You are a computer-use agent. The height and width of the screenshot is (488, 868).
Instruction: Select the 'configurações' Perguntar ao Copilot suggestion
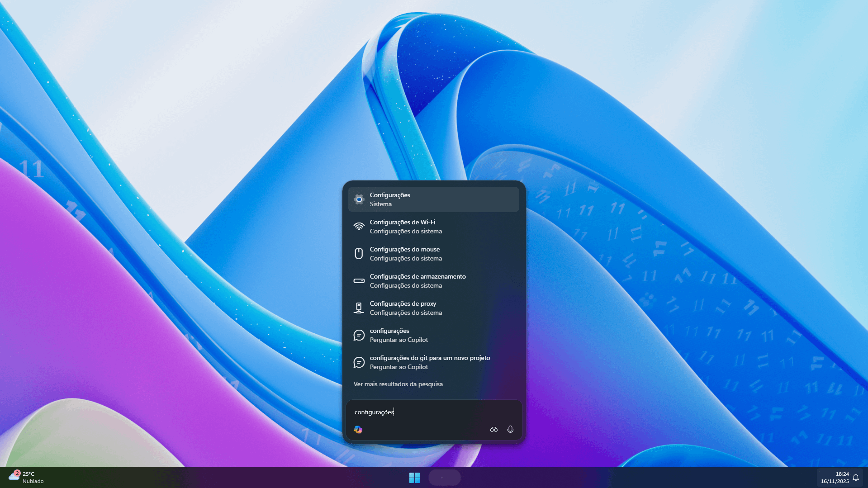tap(389, 331)
